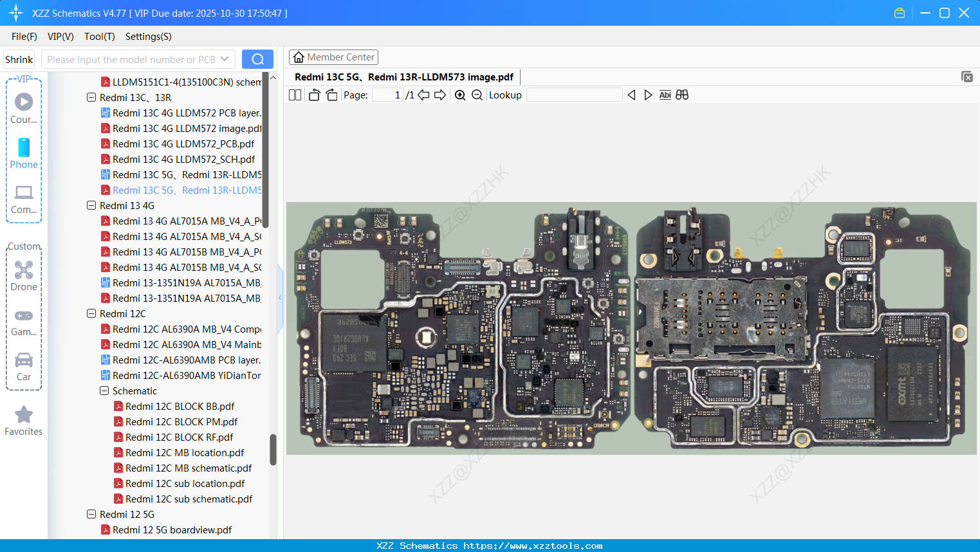The width and height of the screenshot is (980, 552).
Task: Toggle case-sensitive Abi search option
Action: (x=665, y=95)
